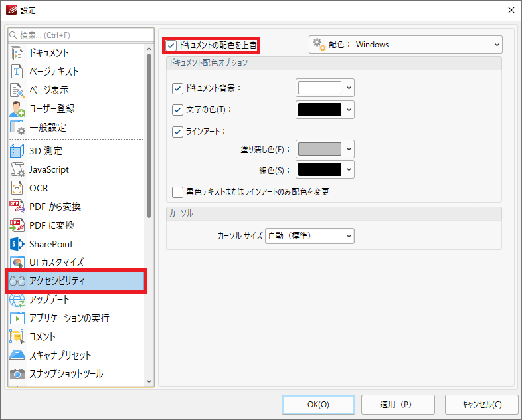
Task: Click the UI カスタマイズ icon
Action: (x=17, y=262)
